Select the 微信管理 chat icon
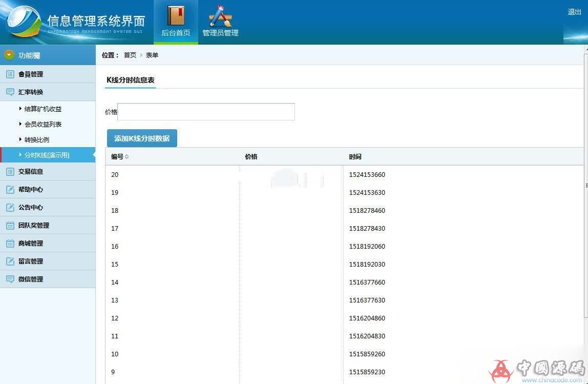 coord(11,279)
